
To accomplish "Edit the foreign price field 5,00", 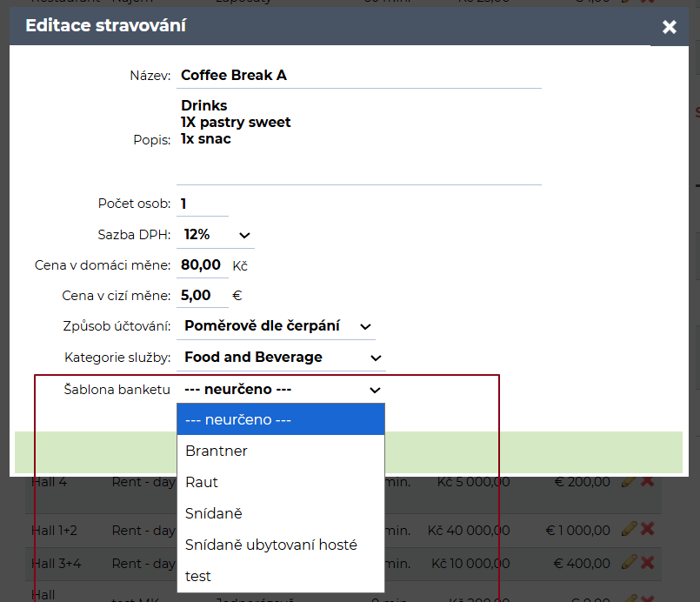I will pyautogui.click(x=203, y=296).
